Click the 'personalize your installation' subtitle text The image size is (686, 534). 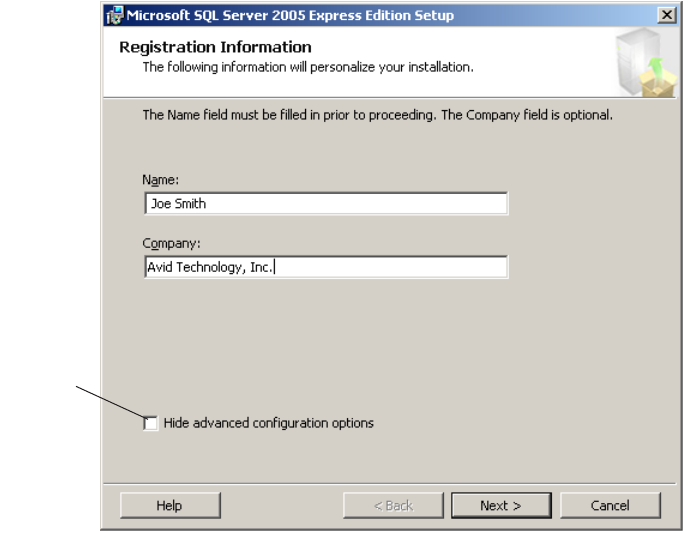pyautogui.click(x=308, y=67)
